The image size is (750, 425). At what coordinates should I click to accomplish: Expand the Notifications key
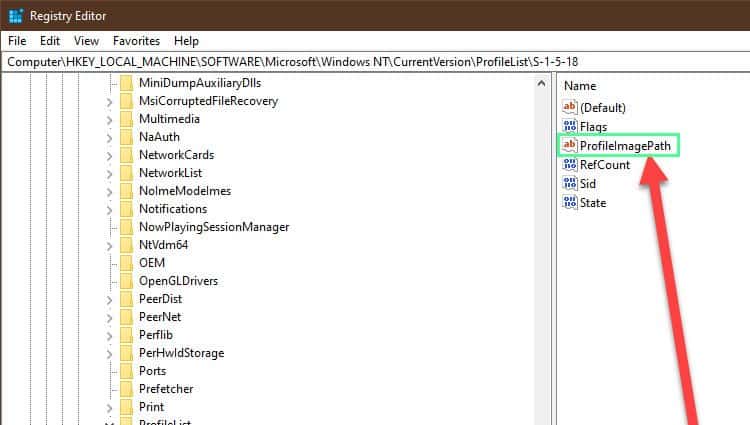point(110,210)
